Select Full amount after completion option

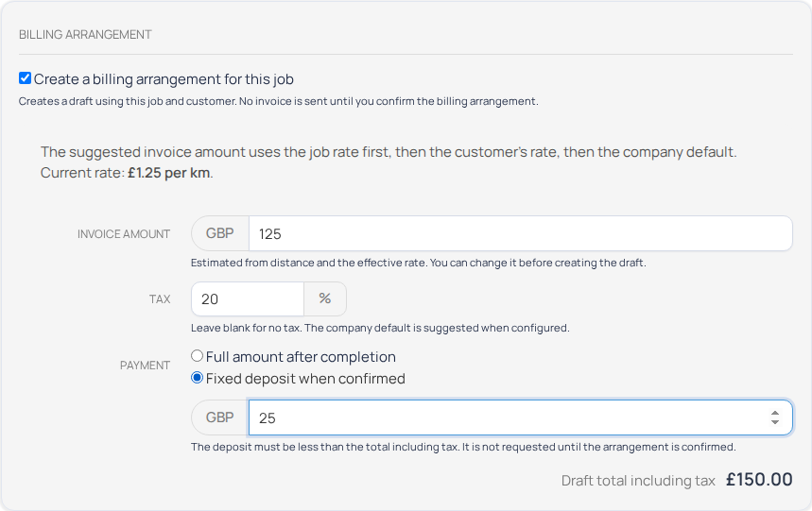coord(197,356)
